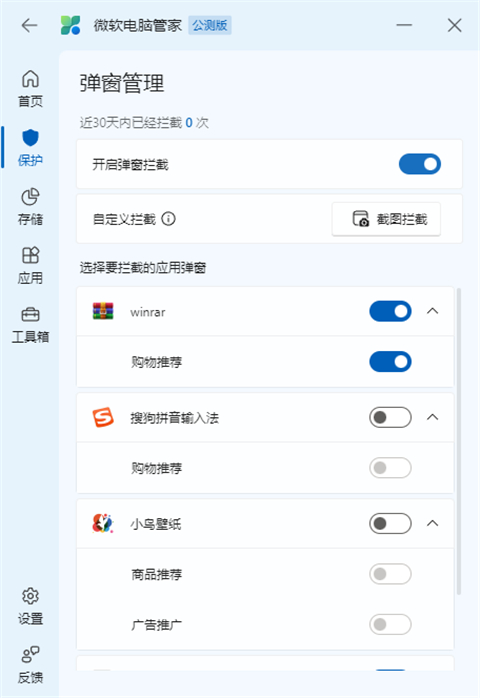The image size is (480, 698).
Task: Collapse the winrar section chevron
Action: pyautogui.click(x=432, y=311)
